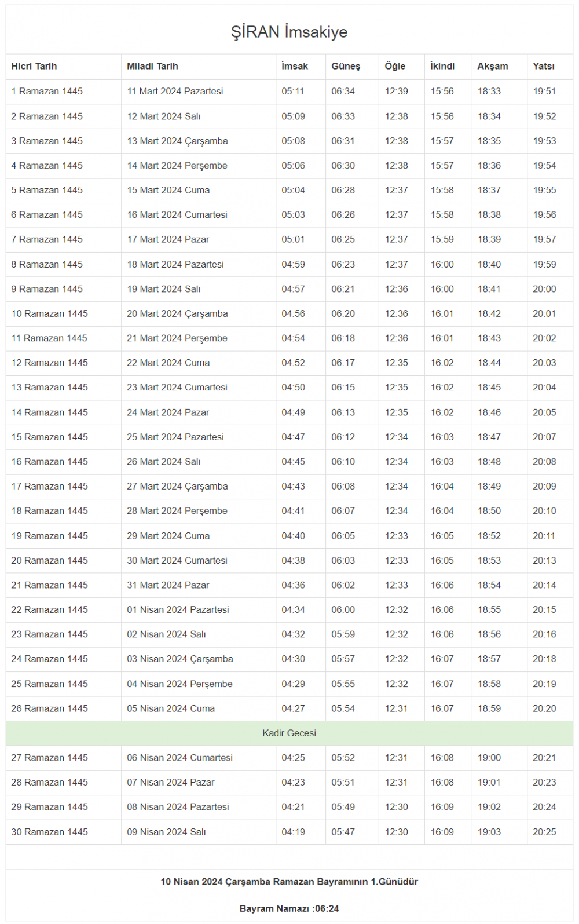Click the Ramazan Bayramı 1.Günü notice
579x924 pixels.
click(289, 882)
